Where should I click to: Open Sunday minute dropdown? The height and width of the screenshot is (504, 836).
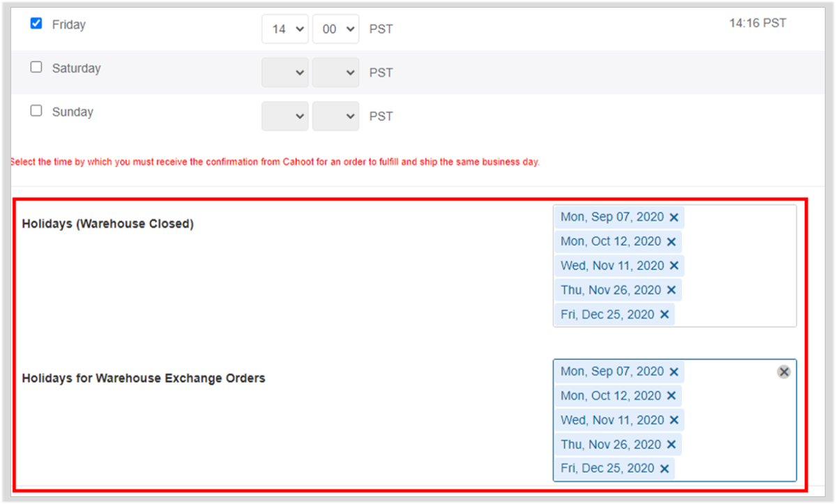pyautogui.click(x=335, y=116)
